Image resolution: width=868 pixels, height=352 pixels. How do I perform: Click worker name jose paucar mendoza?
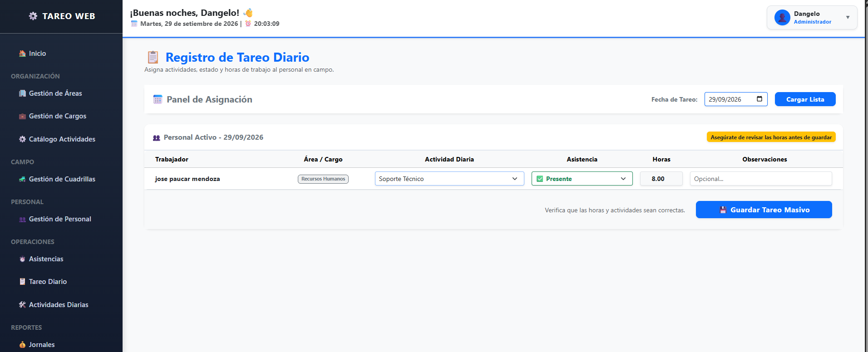pos(187,179)
